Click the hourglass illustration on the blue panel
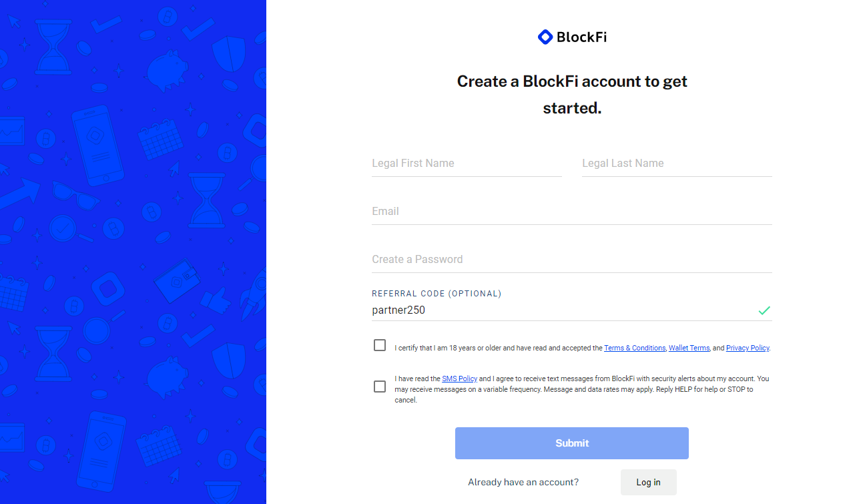This screenshot has height=504, width=863. 52,47
